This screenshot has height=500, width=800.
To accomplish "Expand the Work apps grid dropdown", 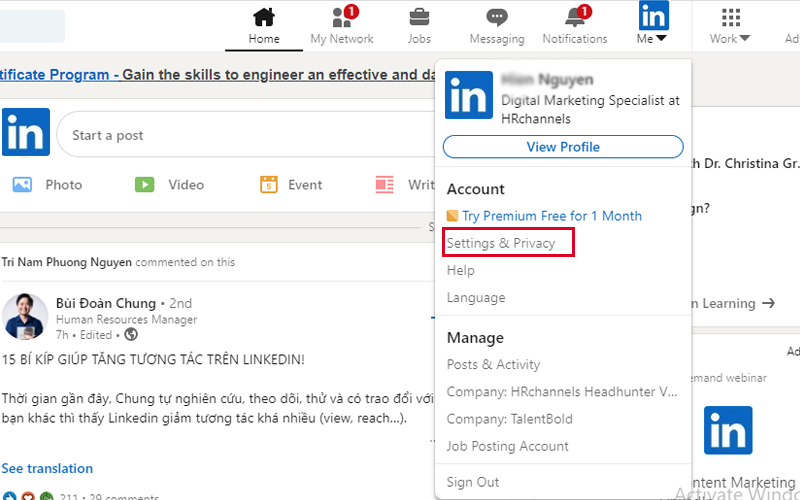I will tap(731, 25).
